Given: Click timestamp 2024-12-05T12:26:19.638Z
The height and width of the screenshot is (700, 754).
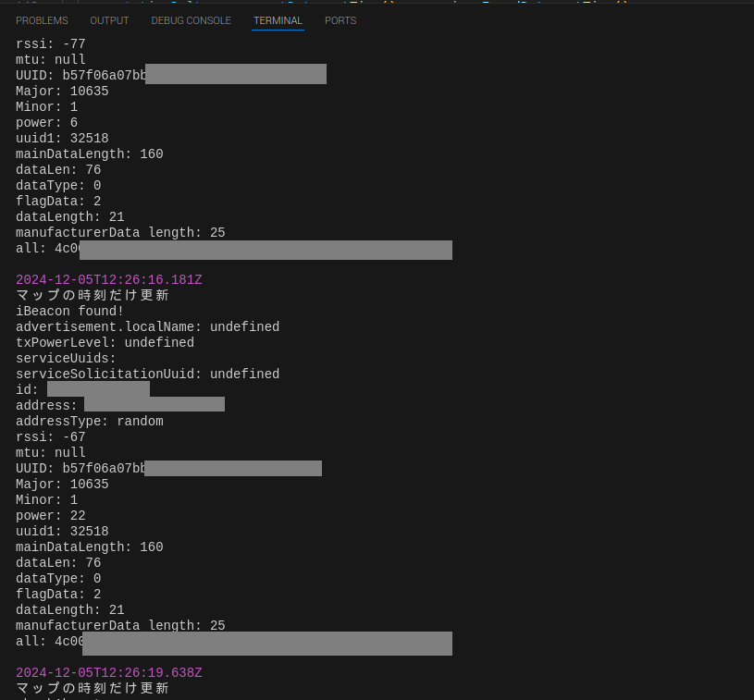Looking at the screenshot, I should click(109, 672).
